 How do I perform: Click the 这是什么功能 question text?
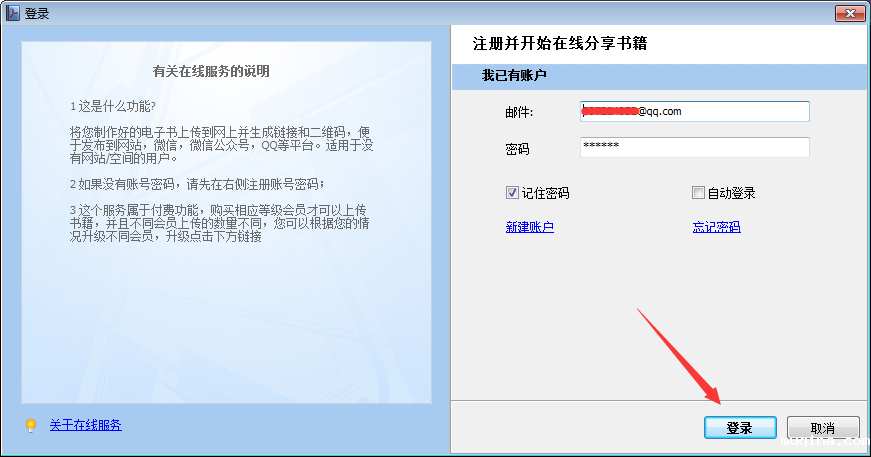click(x=113, y=105)
